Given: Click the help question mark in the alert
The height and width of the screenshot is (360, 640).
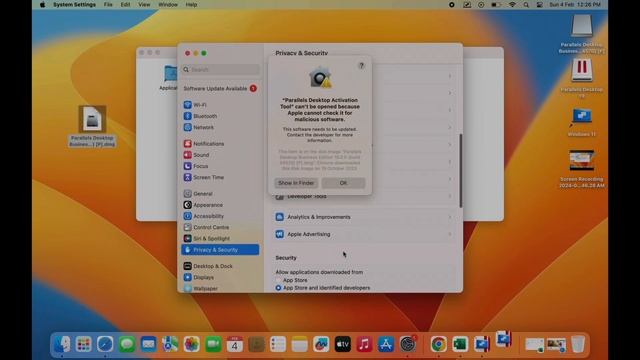Looking at the screenshot, I should click(361, 66).
